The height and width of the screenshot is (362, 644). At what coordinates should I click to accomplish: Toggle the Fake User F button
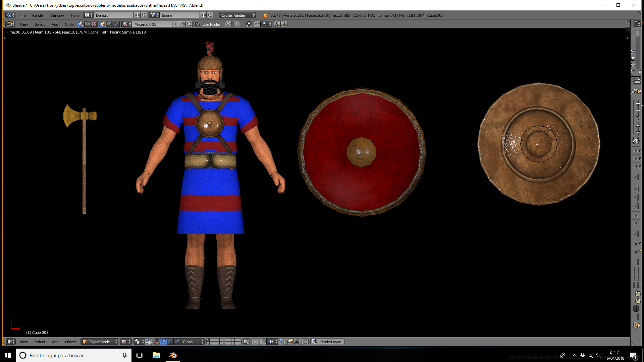pyautogui.click(x=175, y=24)
